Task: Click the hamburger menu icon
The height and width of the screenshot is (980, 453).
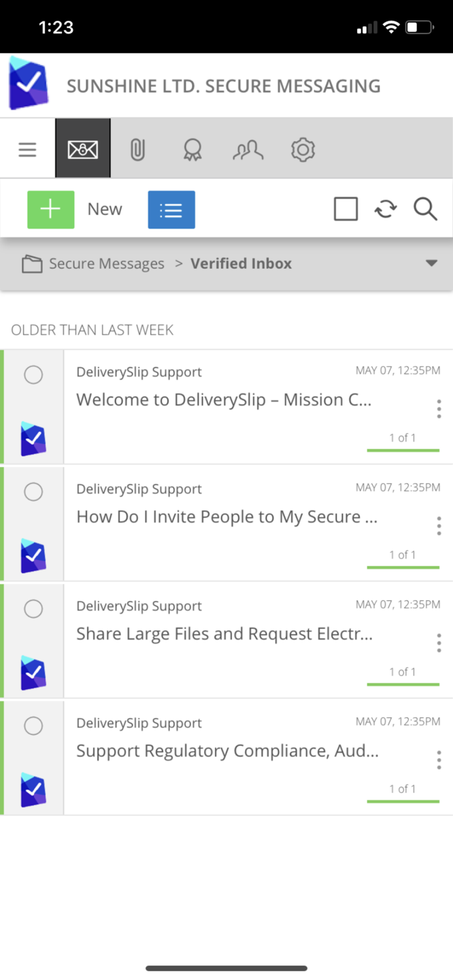Action: click(27, 148)
